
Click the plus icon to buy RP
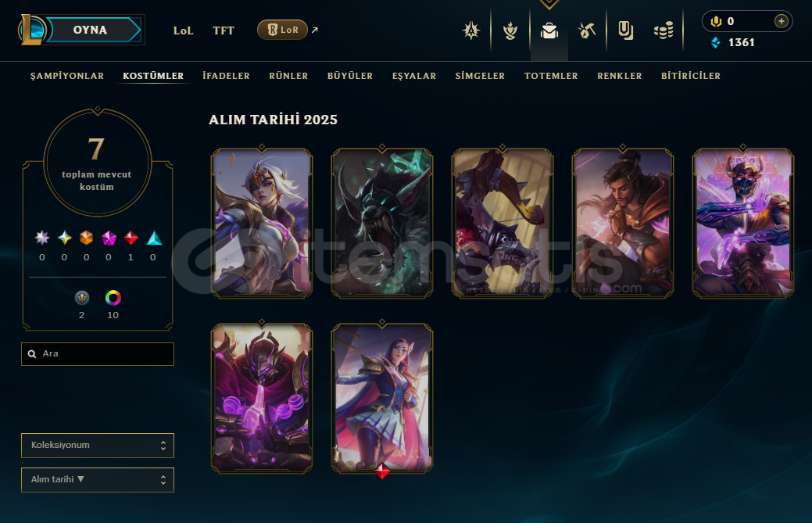pyautogui.click(x=781, y=21)
